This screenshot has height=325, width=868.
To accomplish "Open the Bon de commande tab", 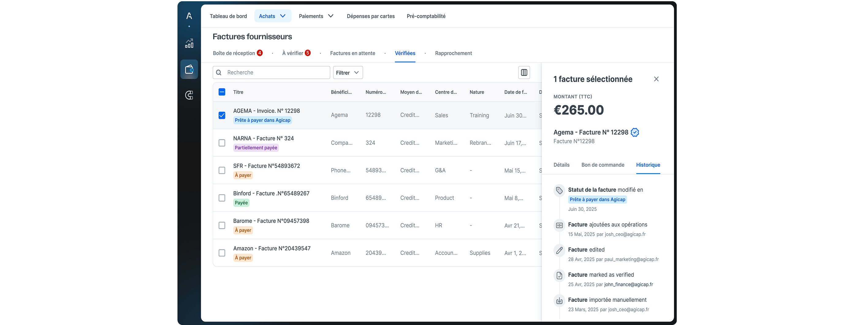I will click(x=603, y=165).
